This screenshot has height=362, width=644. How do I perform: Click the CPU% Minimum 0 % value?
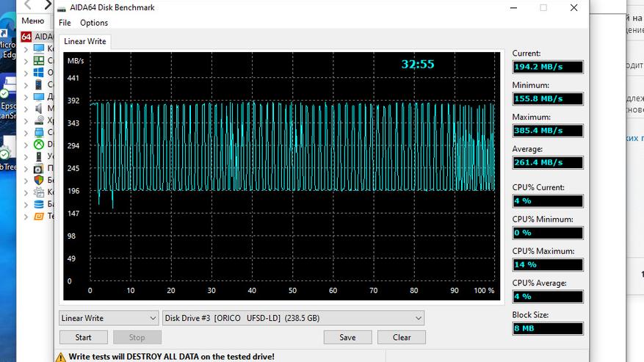(x=548, y=233)
